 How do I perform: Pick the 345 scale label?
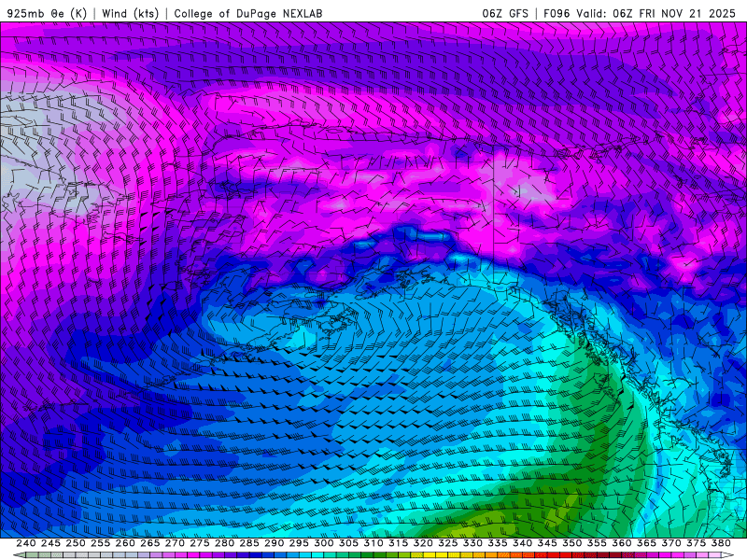click(x=547, y=543)
